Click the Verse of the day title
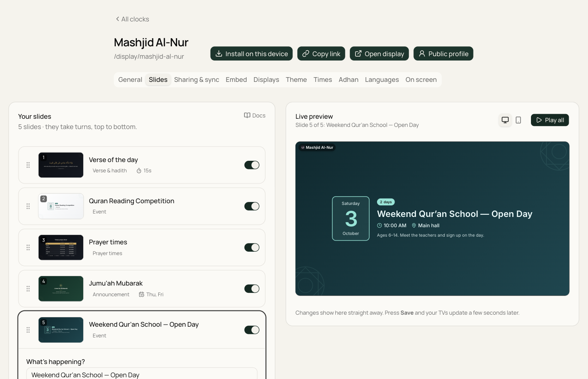The image size is (588, 379). click(x=113, y=160)
